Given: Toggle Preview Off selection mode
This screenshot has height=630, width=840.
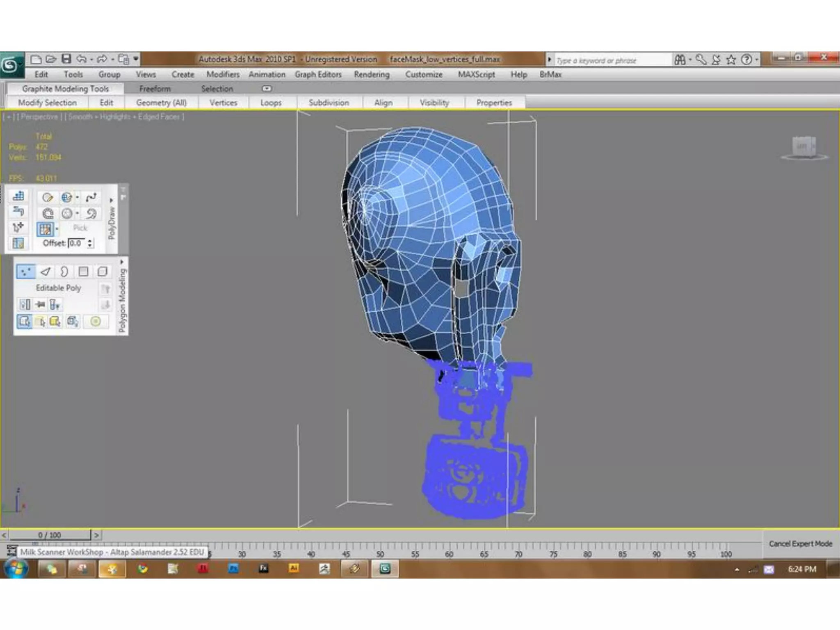Looking at the screenshot, I should (x=25, y=321).
